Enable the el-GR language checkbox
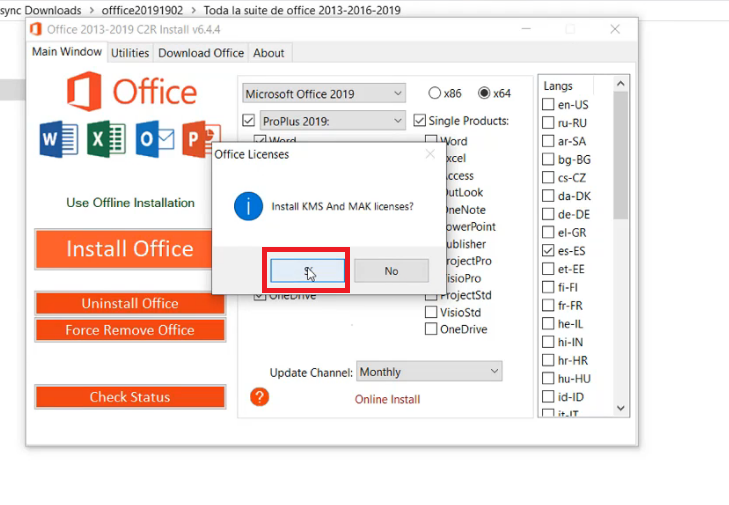 548,232
